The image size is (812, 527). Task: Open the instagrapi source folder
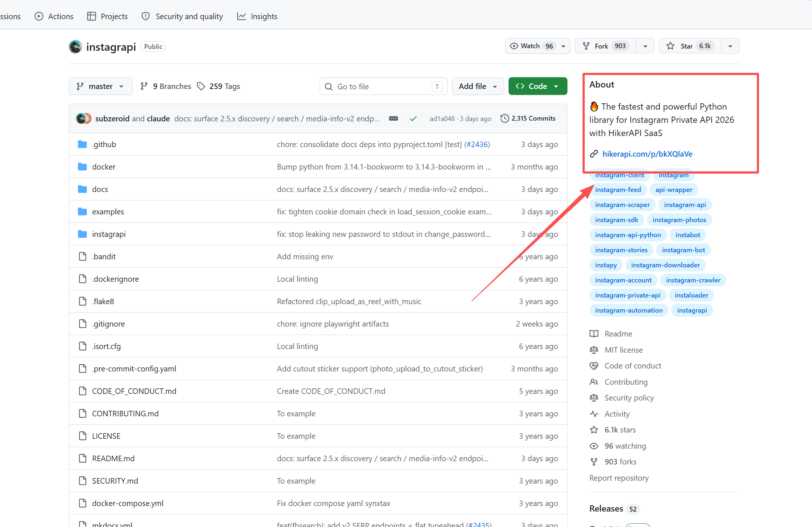[109, 234]
